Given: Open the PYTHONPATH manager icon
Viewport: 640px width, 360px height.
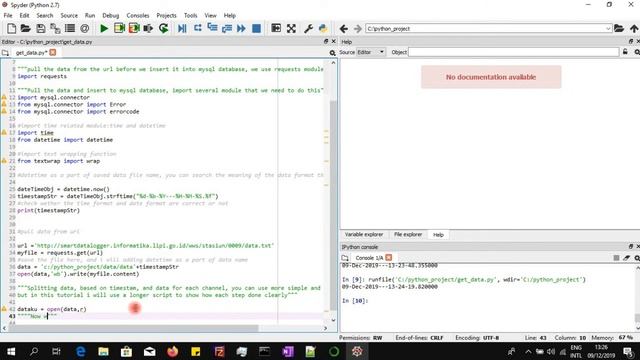Looking at the screenshot, I should point(323,28).
